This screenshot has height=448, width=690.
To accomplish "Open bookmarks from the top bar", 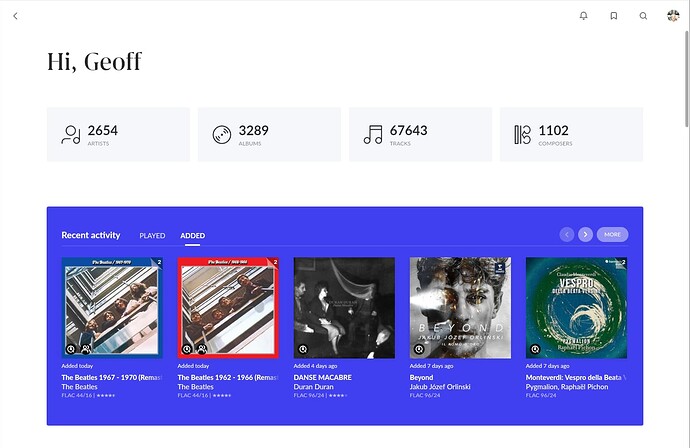I will point(613,16).
